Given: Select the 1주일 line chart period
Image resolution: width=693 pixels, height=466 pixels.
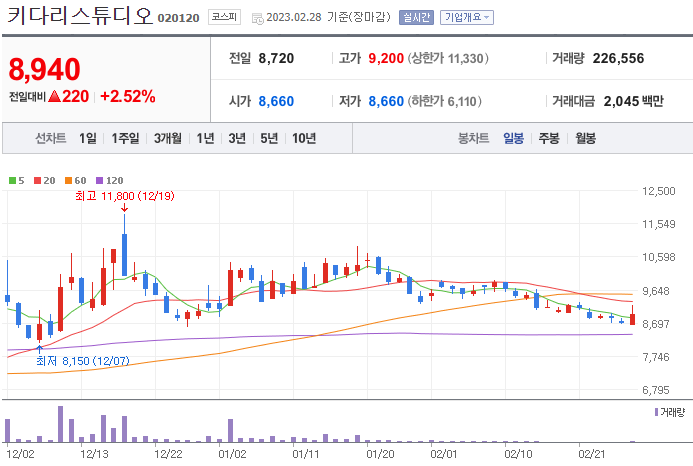Looking at the screenshot, I should point(125,138).
